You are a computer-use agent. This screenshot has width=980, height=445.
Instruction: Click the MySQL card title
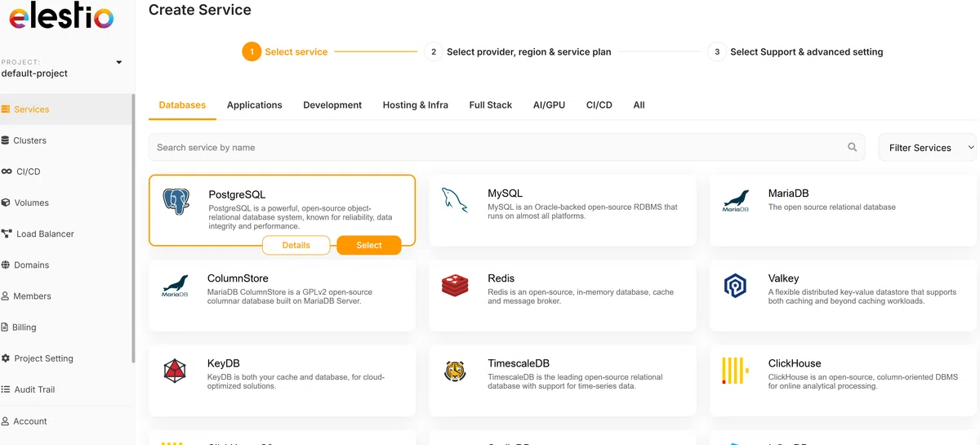tap(505, 194)
